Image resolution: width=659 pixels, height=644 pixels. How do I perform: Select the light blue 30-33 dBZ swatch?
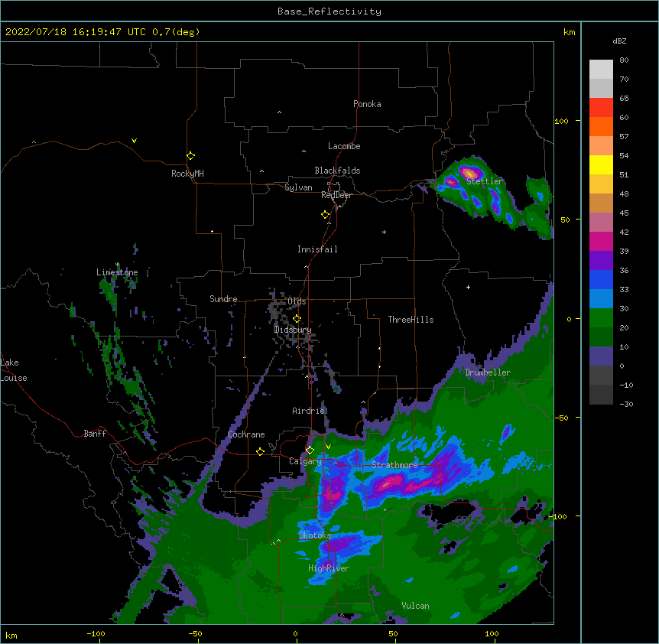pos(601,298)
